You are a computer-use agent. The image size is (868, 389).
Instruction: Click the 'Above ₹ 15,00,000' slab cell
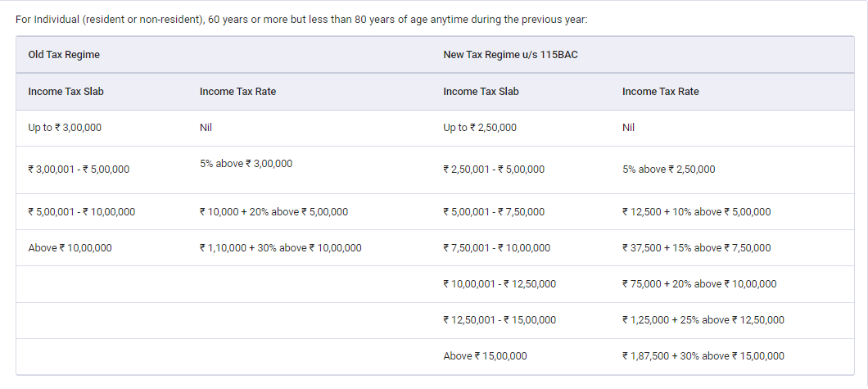pyautogui.click(x=485, y=356)
